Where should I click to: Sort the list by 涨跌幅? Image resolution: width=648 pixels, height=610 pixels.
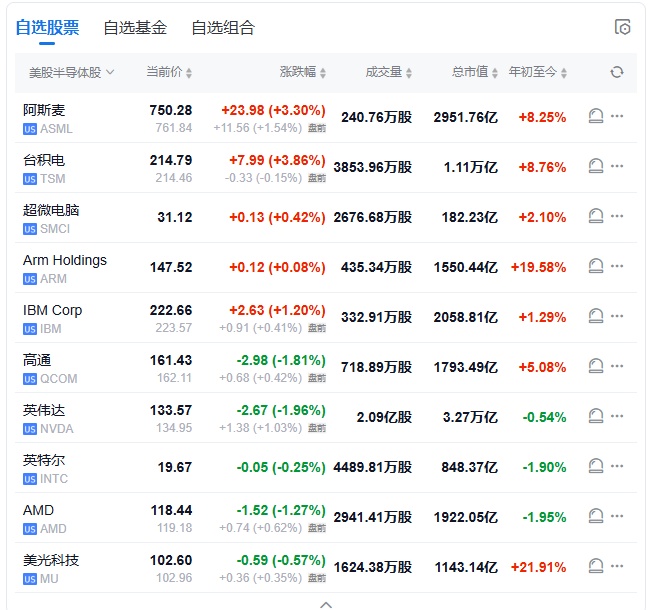303,72
